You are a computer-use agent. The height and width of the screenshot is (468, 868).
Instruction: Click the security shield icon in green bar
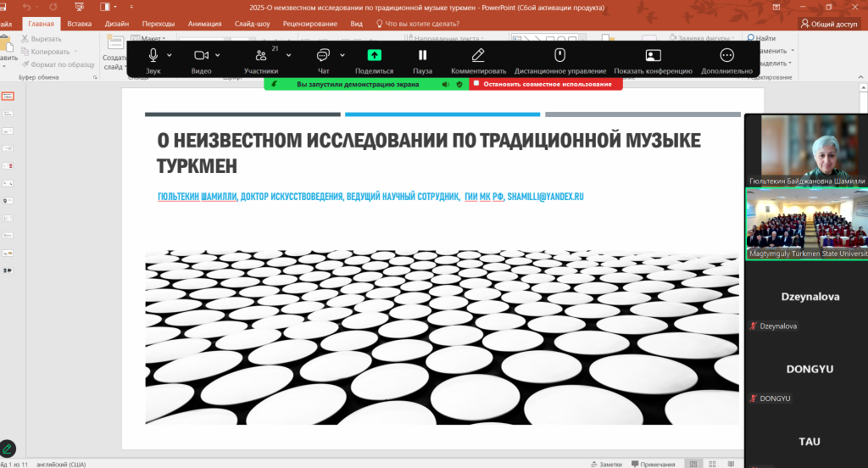tap(459, 84)
